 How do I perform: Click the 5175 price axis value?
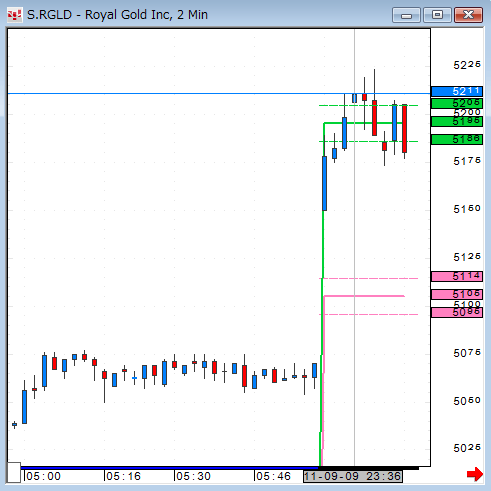pos(467,161)
